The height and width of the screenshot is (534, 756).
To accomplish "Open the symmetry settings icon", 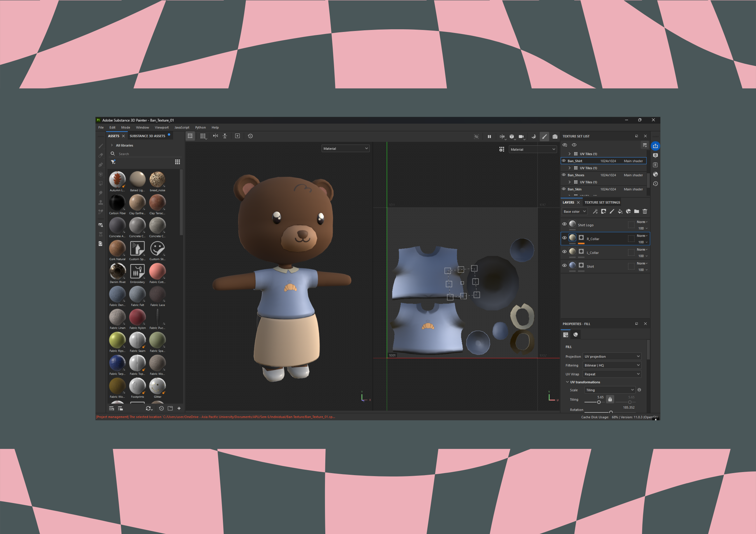I will click(502, 136).
